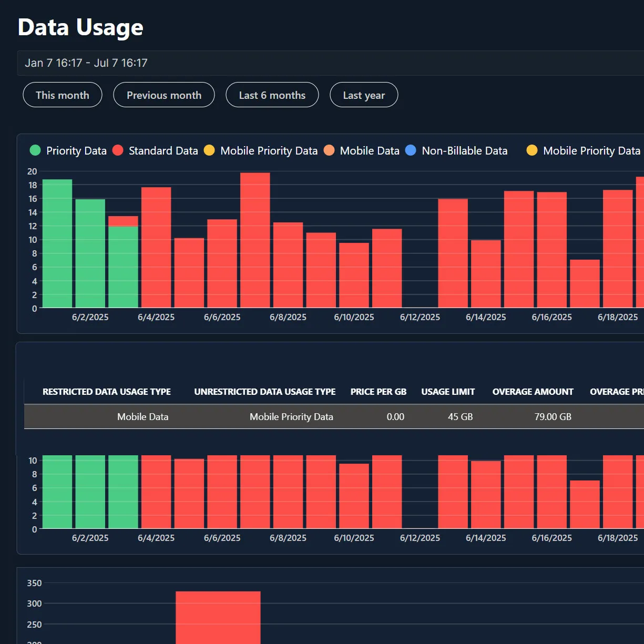Click the Mobile Data legend label
The width and height of the screenshot is (644, 644).
coord(370,151)
